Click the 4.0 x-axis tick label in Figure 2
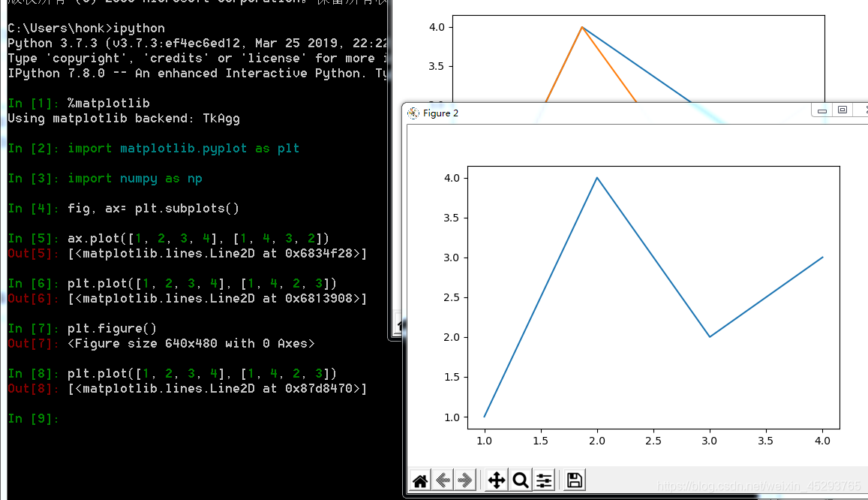 [822, 441]
